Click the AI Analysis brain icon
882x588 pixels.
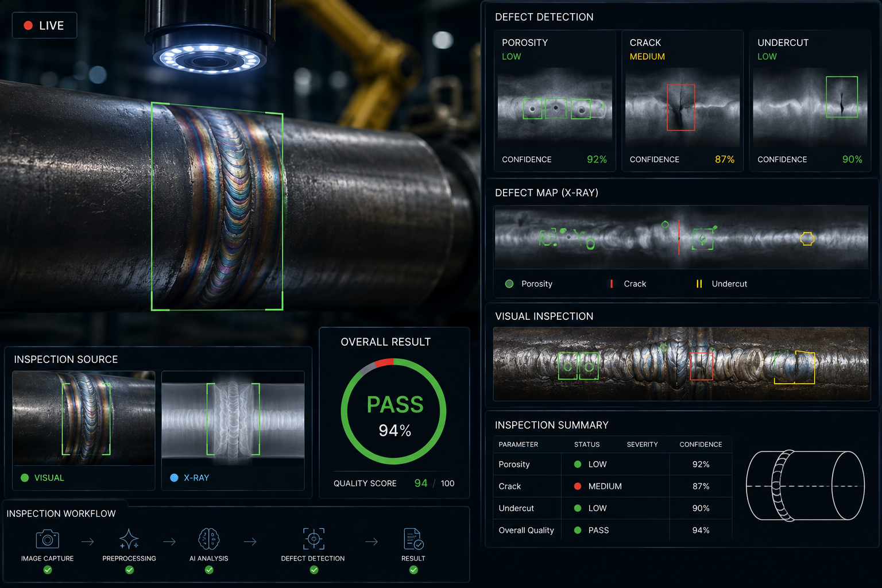tap(209, 539)
